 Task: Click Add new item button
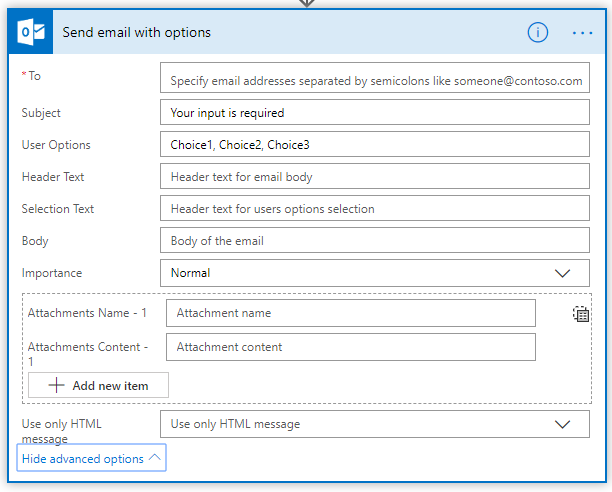point(98,385)
